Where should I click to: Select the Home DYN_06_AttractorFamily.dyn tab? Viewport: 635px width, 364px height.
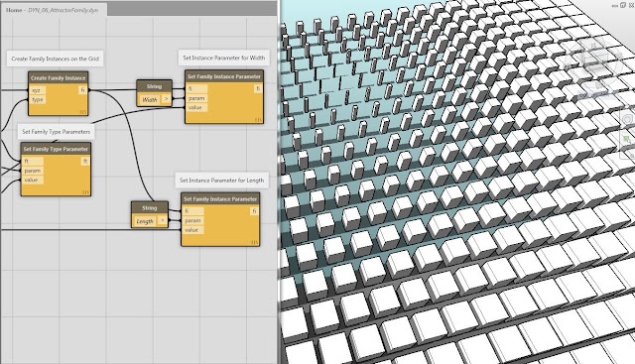coord(54,10)
